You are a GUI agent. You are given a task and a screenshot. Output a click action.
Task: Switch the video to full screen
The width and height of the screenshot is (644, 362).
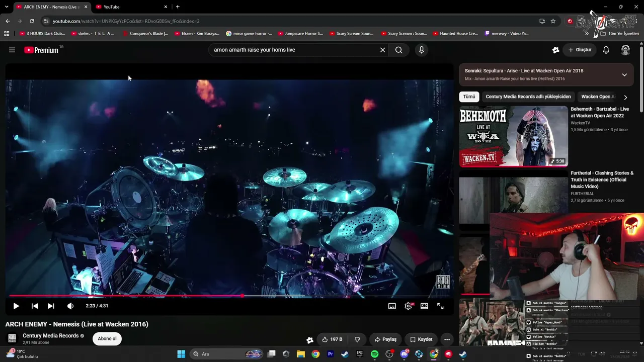click(x=440, y=306)
